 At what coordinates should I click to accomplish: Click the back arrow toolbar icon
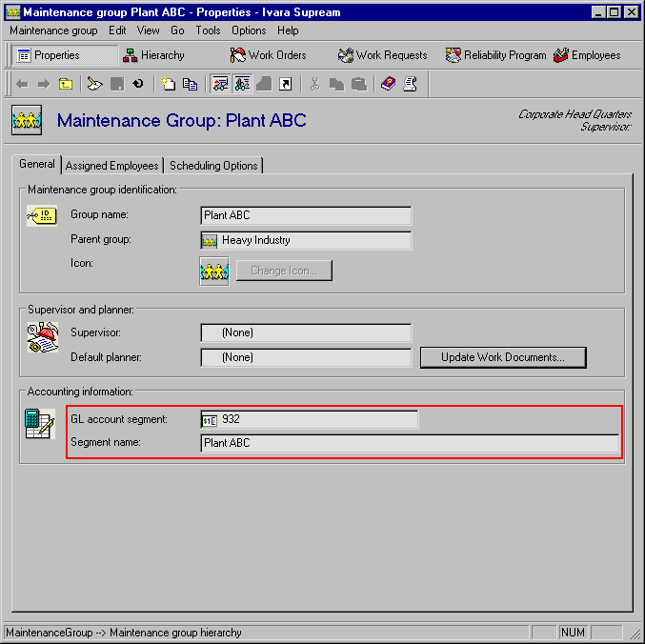(22, 84)
